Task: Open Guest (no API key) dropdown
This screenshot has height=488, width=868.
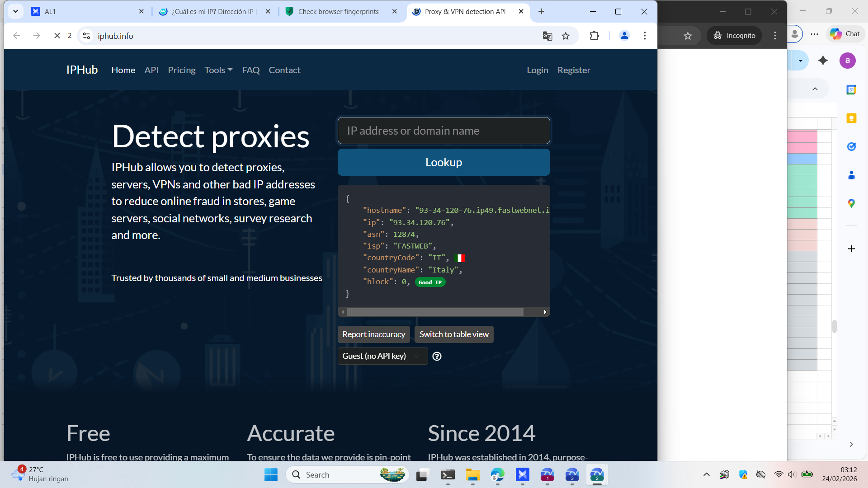Action: click(382, 357)
